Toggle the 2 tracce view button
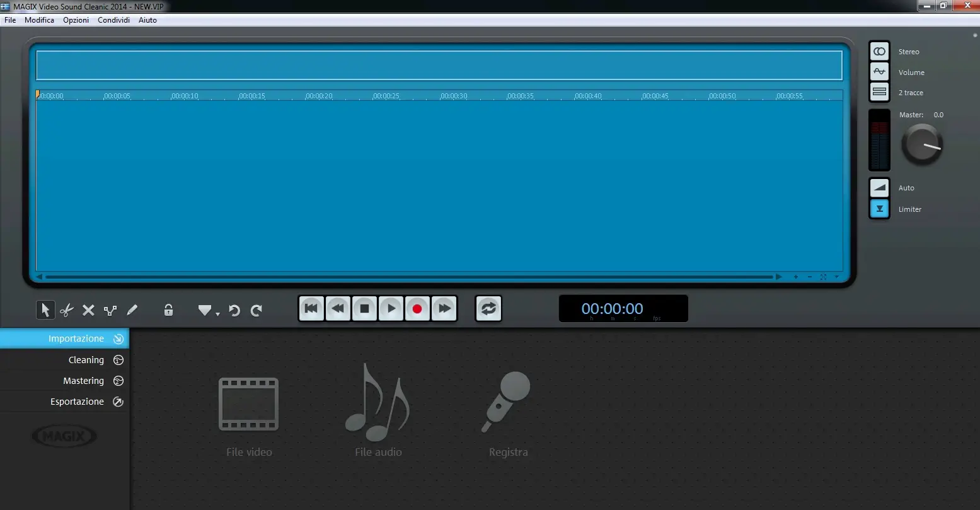The image size is (980, 510). click(x=879, y=92)
